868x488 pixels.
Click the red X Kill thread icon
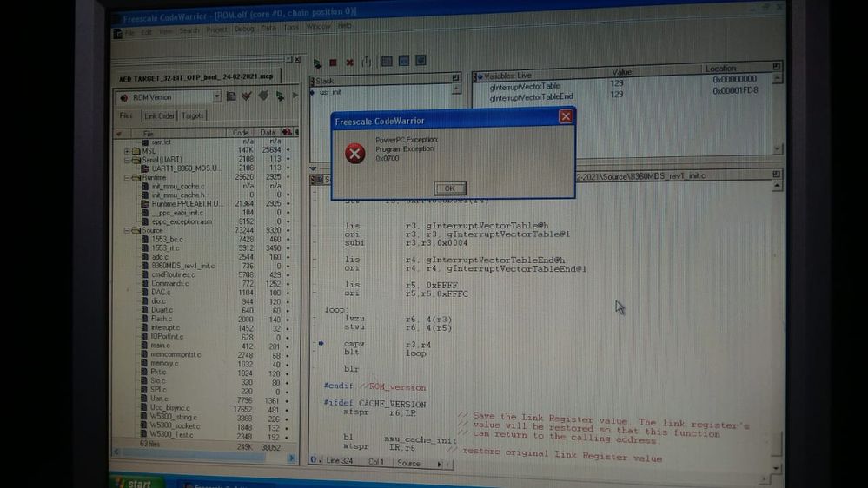(x=350, y=63)
